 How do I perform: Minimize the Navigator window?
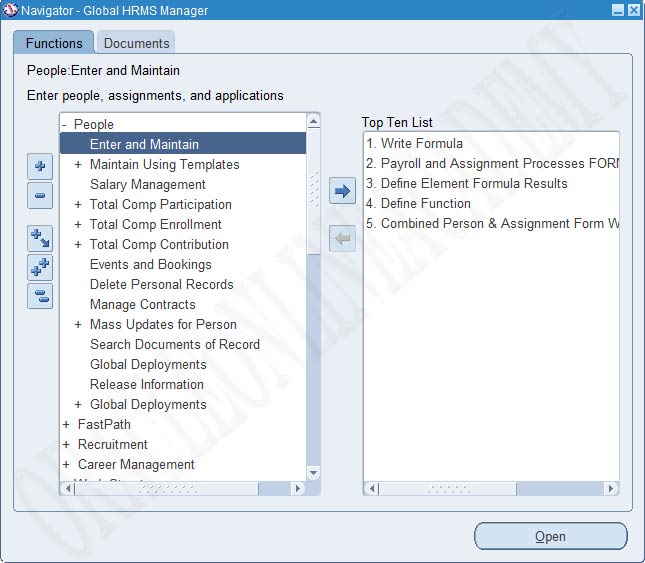point(617,10)
